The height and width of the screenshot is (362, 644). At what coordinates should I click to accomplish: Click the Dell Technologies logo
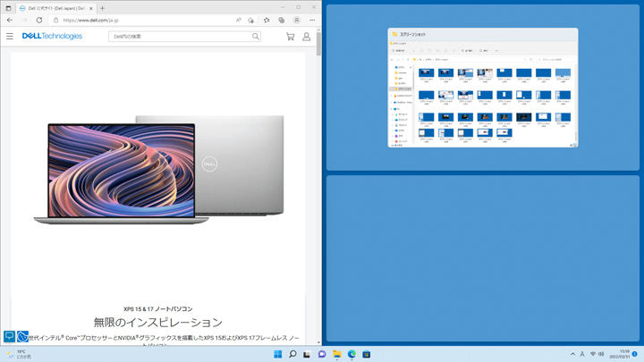52,36
